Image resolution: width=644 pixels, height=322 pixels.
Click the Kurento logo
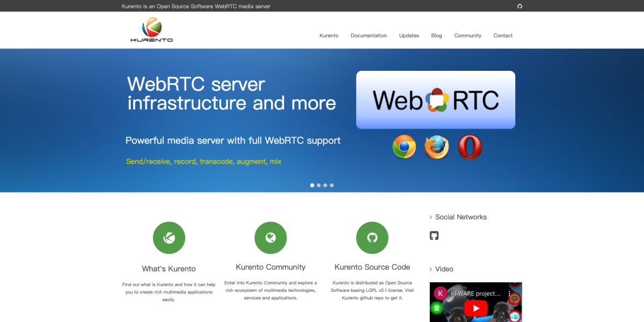152,30
